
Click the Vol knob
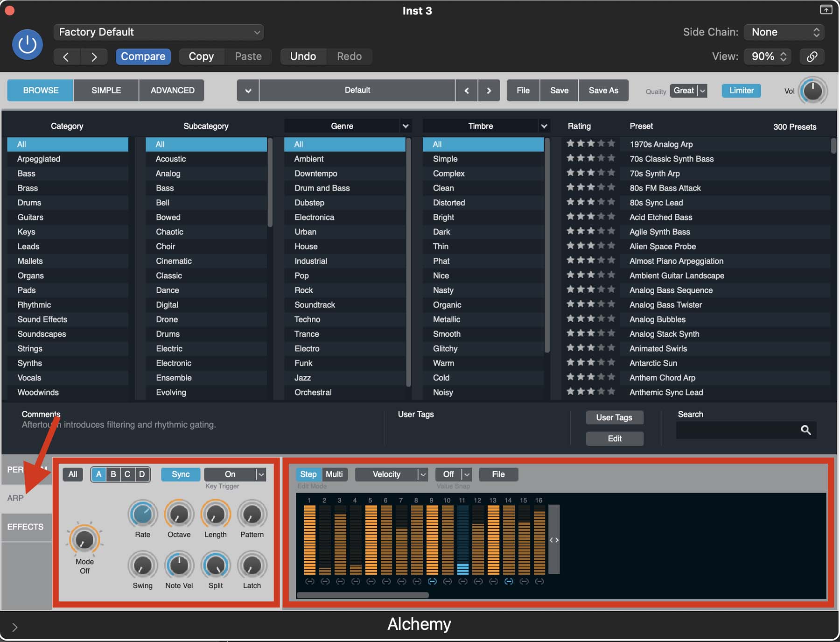(812, 91)
